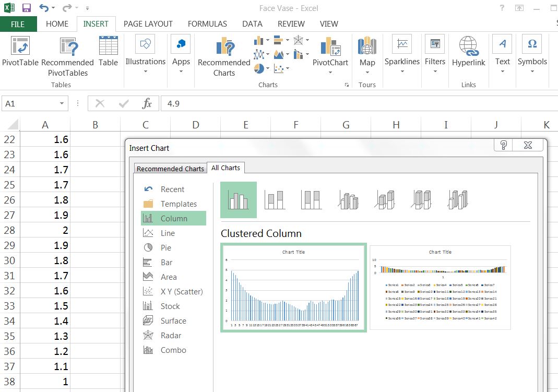Open the PivotChart tool
The width and height of the screenshot is (558, 392).
pyautogui.click(x=330, y=55)
